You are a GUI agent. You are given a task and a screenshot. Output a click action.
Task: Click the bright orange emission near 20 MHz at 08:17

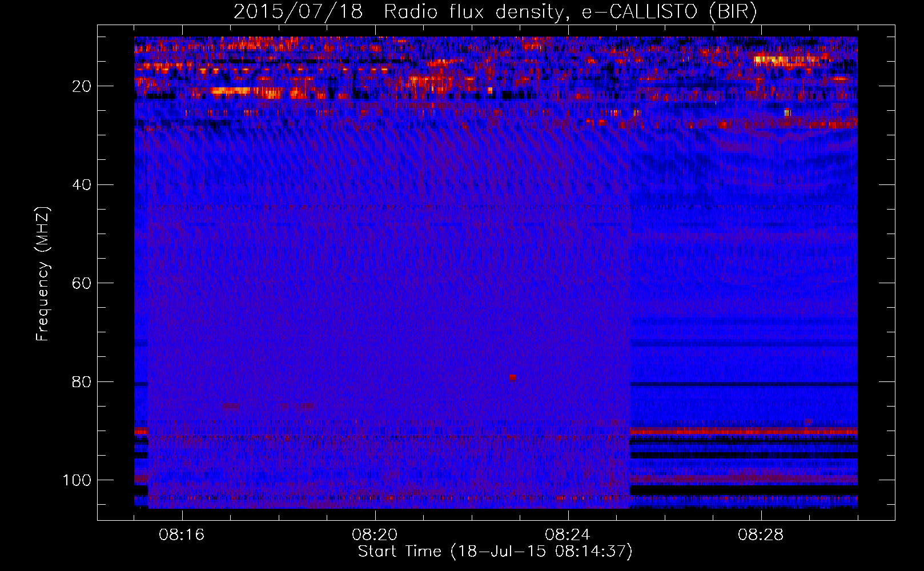point(231,90)
